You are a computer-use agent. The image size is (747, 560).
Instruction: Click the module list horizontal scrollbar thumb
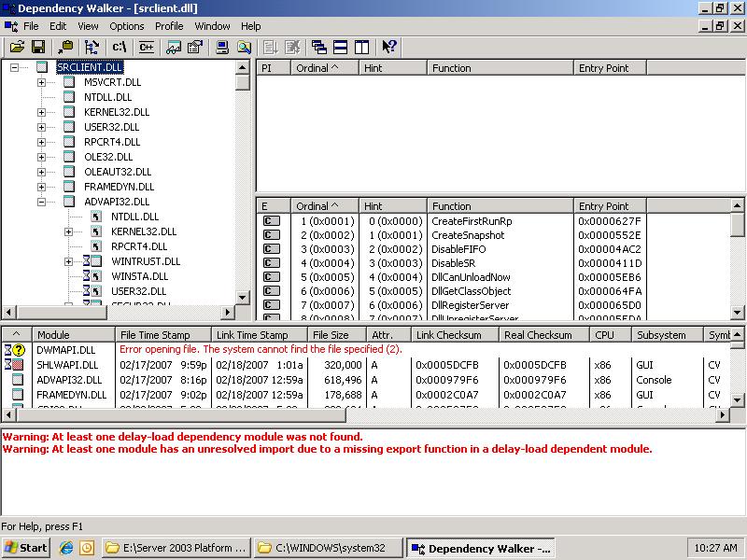(x=181, y=414)
